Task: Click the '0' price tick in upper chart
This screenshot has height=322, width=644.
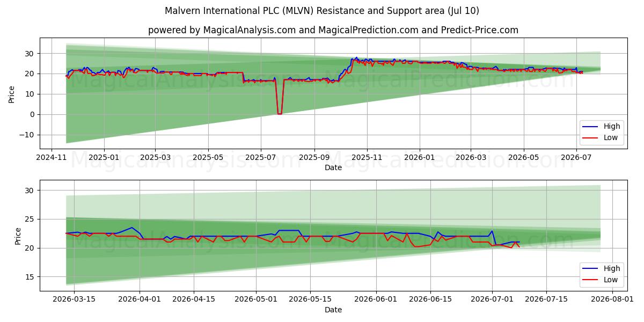Action: point(33,114)
